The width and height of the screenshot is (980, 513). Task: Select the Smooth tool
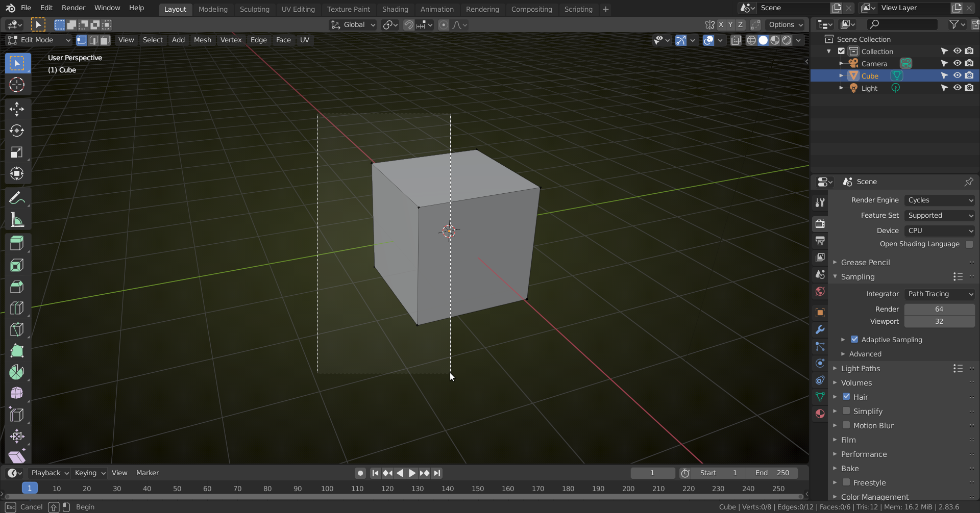pos(17,394)
